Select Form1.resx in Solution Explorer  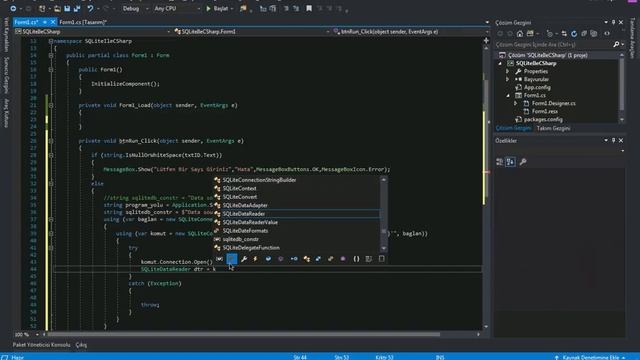(544, 111)
